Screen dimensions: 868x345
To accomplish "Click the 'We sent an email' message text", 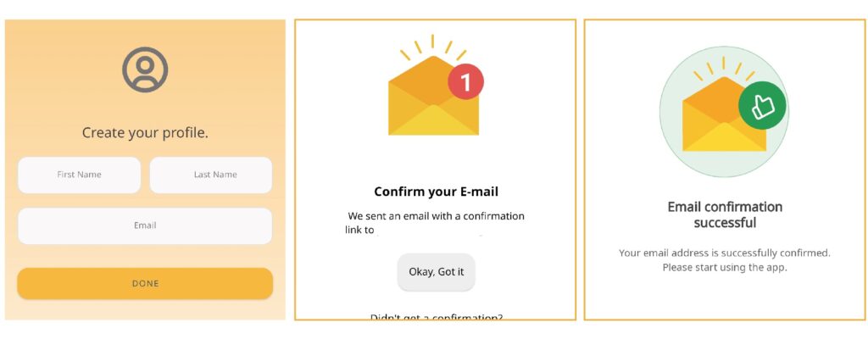I will tap(437, 216).
